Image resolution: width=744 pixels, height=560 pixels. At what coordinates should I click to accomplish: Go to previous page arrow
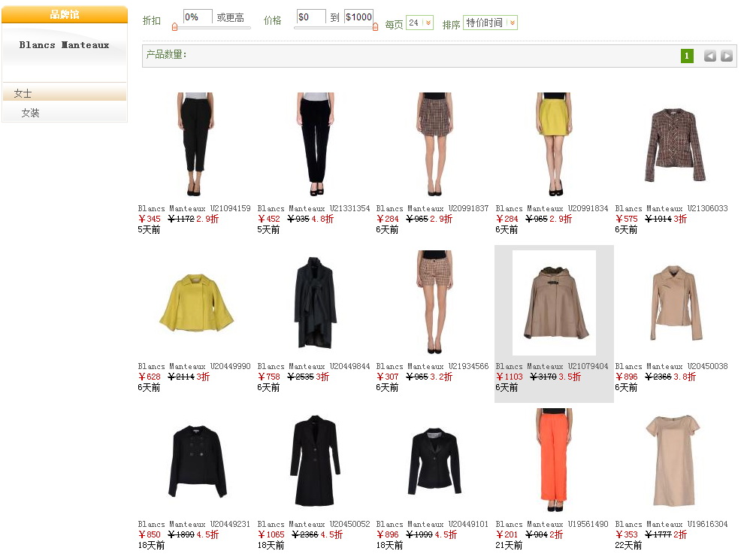coord(710,56)
